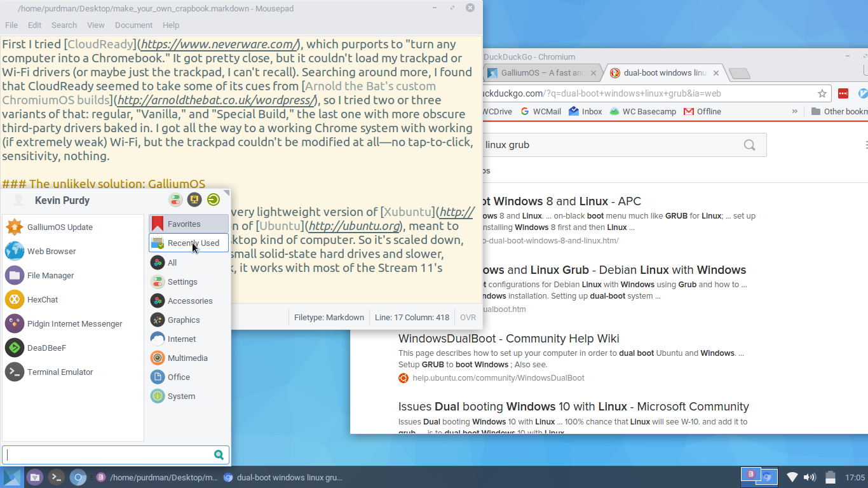
Task: Open the volume control in system tray
Action: (x=810, y=477)
